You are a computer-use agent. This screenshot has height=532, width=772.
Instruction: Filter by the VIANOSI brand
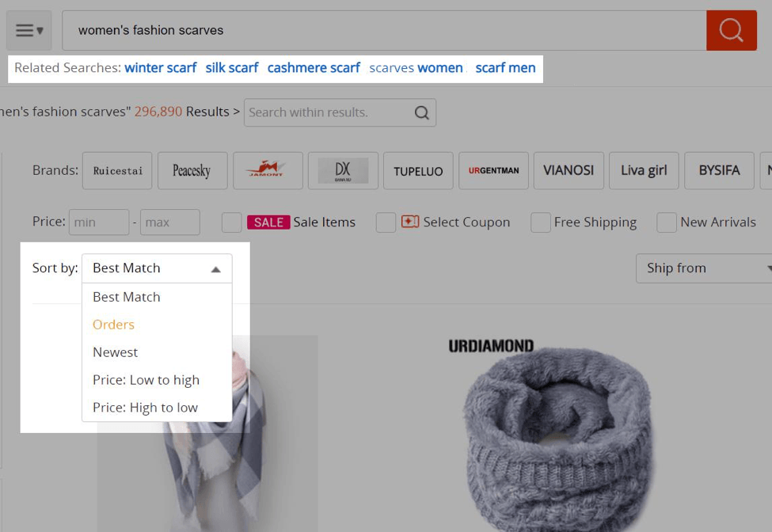click(x=569, y=170)
